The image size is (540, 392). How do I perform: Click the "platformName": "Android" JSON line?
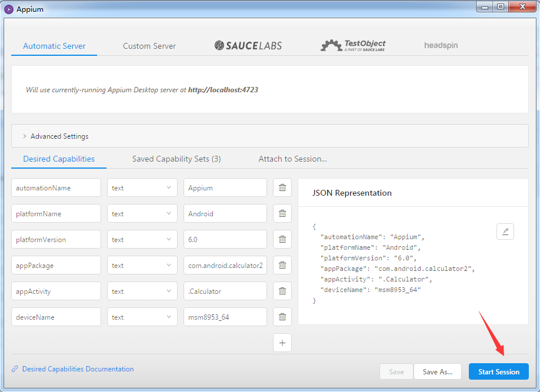point(371,247)
